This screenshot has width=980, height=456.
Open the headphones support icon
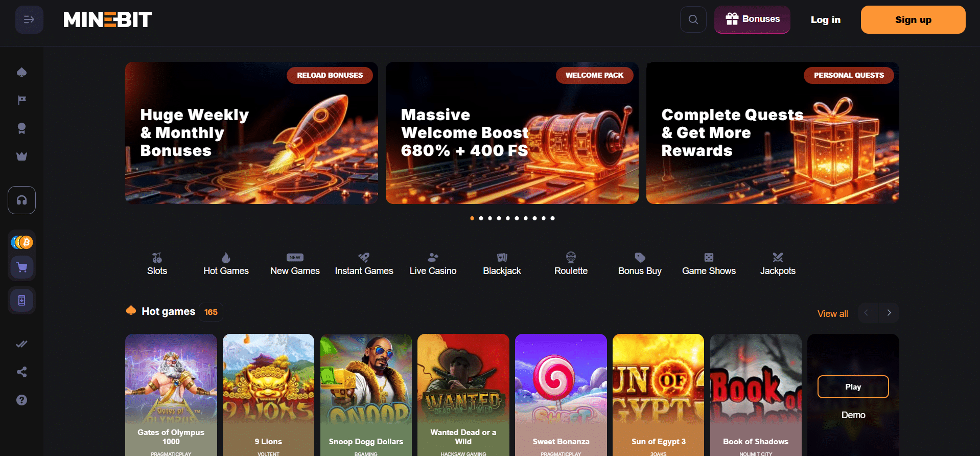(21, 200)
